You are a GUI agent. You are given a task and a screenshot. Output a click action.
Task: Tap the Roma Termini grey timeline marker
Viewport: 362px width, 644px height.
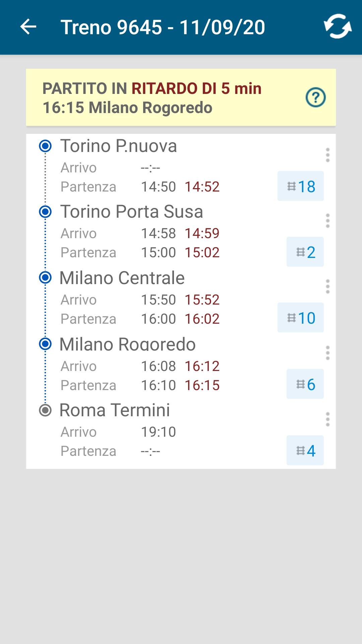pyautogui.click(x=45, y=410)
